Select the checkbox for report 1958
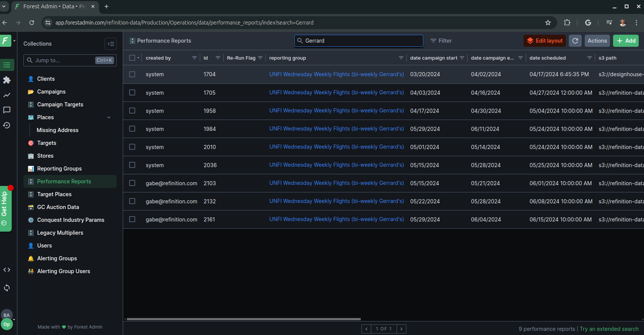This screenshot has width=644, height=335. point(132,111)
